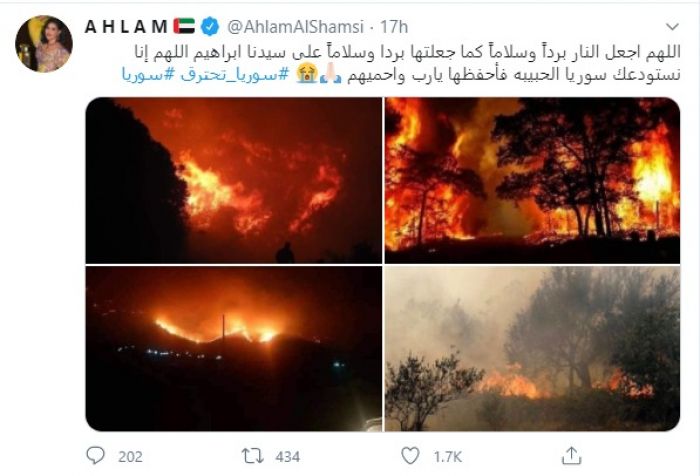The image size is (700, 476).
Task: Retweet this post using the retweet icon
Action: pos(252,456)
